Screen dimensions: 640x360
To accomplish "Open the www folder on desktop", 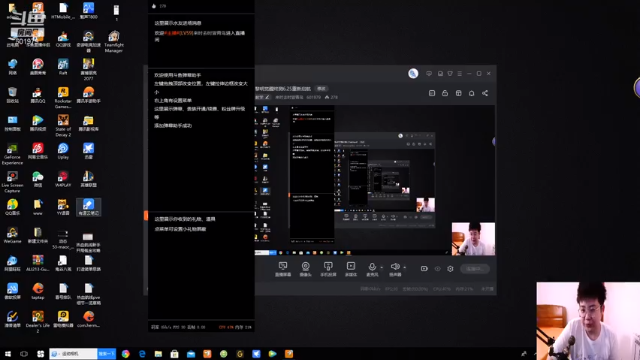I will [38, 207].
